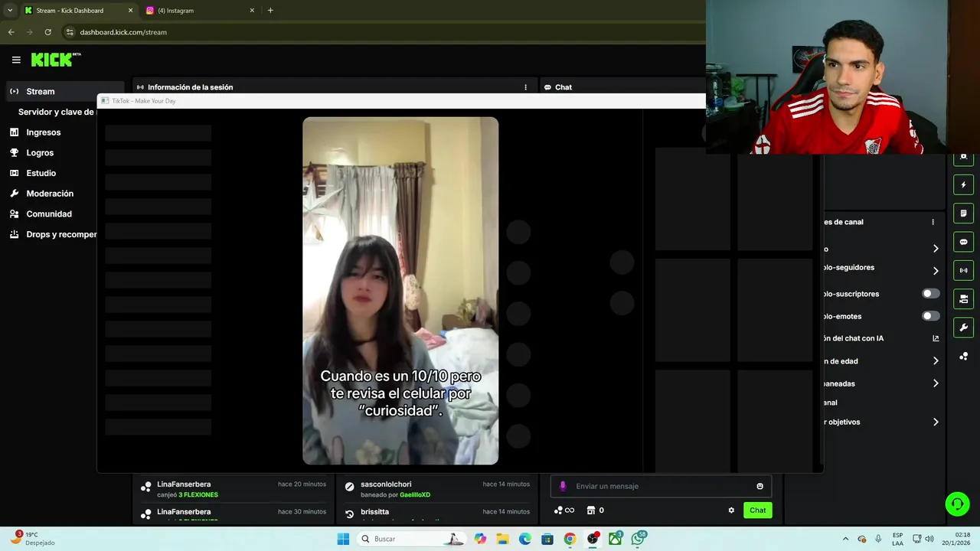Close the Instagram browser tab

252,11
